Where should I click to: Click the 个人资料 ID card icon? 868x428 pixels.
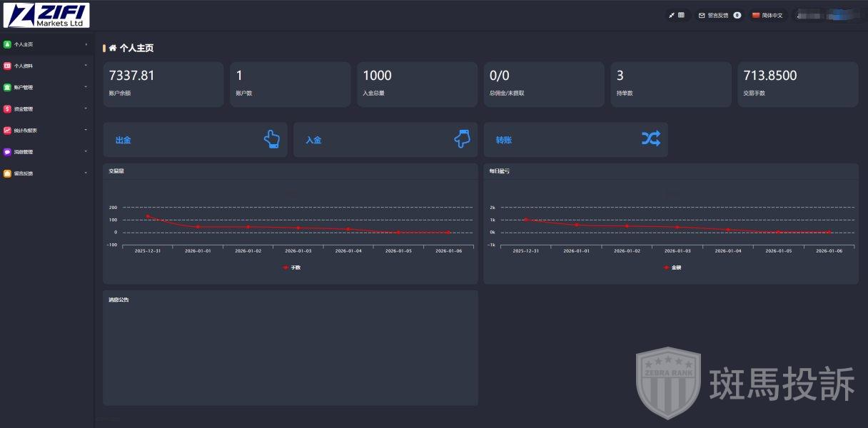(x=7, y=66)
